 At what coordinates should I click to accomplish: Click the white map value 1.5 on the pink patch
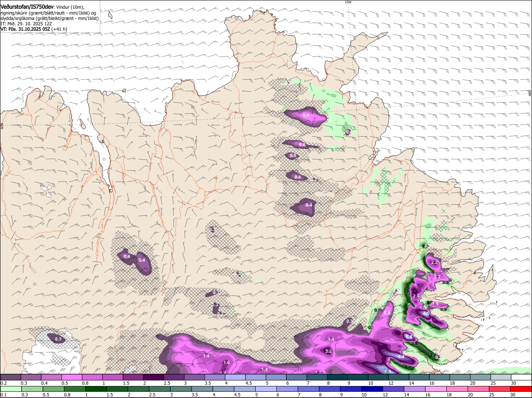pyautogui.click(x=436, y=304)
